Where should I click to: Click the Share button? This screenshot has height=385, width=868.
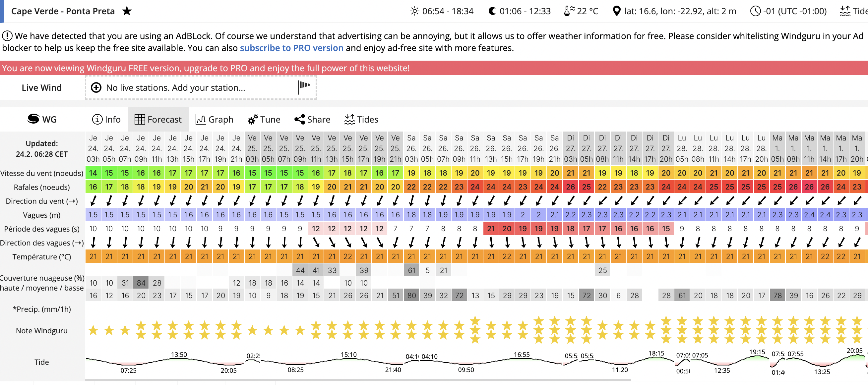pyautogui.click(x=312, y=119)
